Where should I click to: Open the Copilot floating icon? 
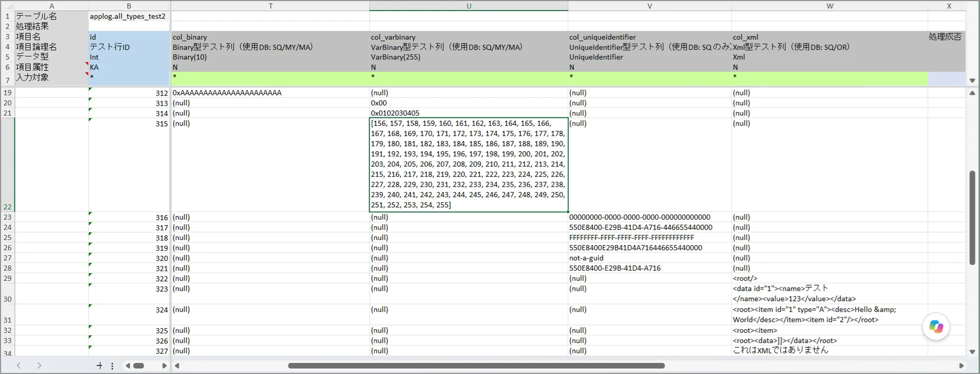(x=936, y=326)
